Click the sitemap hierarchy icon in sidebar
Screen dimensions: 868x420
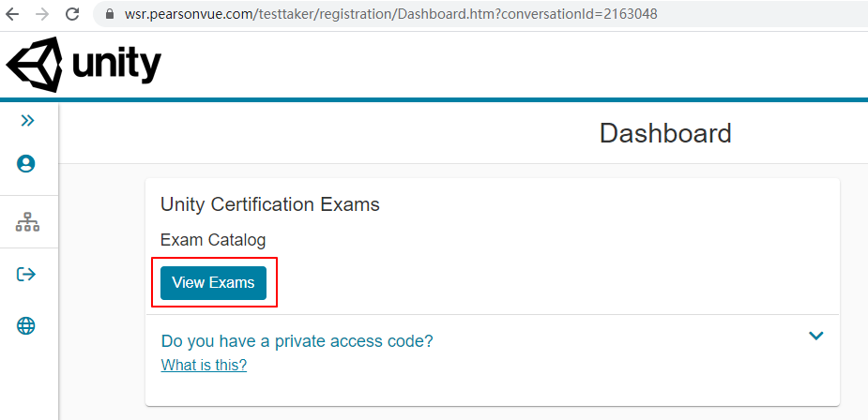pos(27,222)
